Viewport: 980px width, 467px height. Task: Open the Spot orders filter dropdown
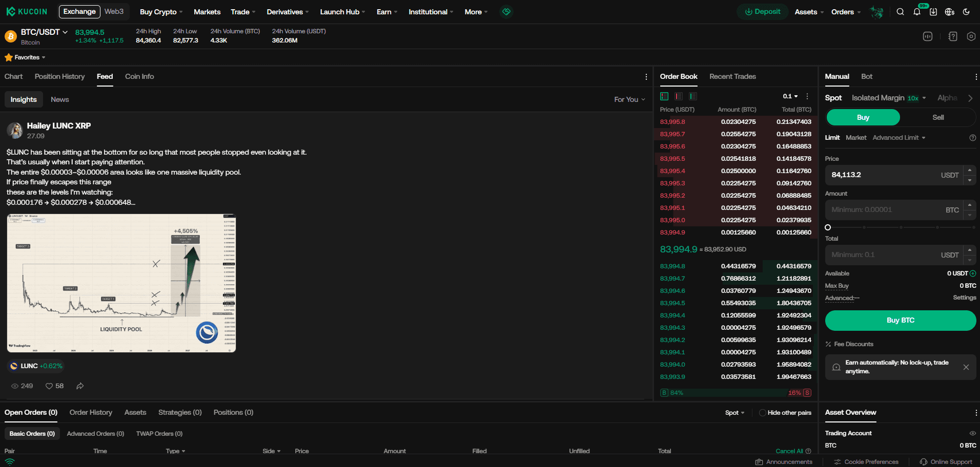(x=734, y=413)
